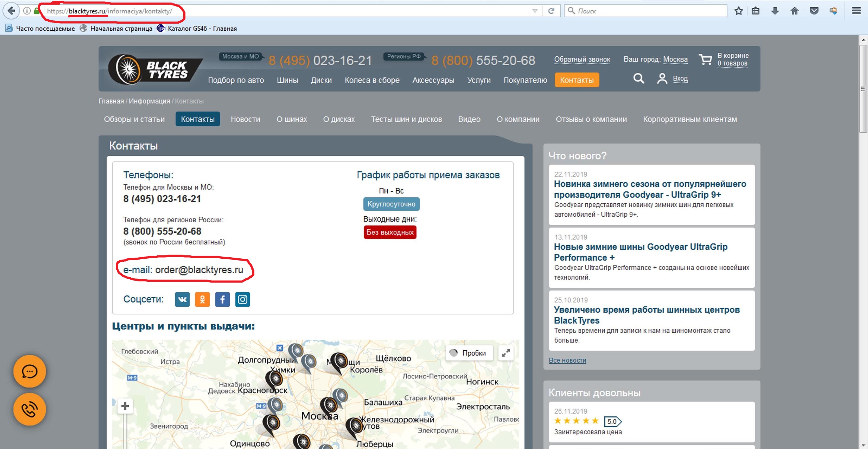This screenshot has height=449, width=868.
Task: Switch to the 'Новости' tab
Action: (x=245, y=119)
